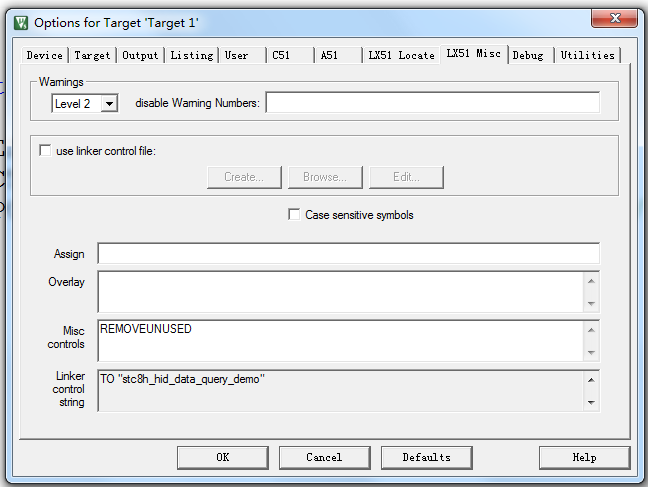Click Misc controls scrollbar down arrow
Viewport: 648px width, 487px height.
591,353
